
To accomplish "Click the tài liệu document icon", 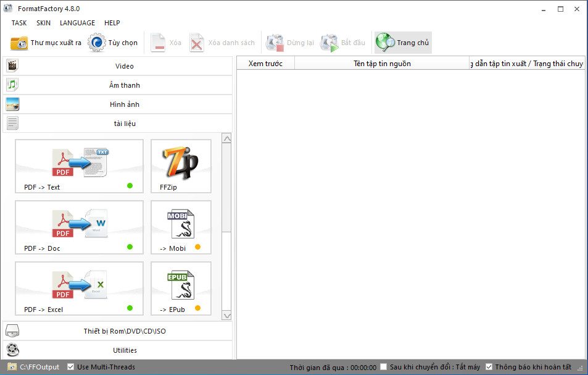I will pyautogui.click(x=12, y=123).
